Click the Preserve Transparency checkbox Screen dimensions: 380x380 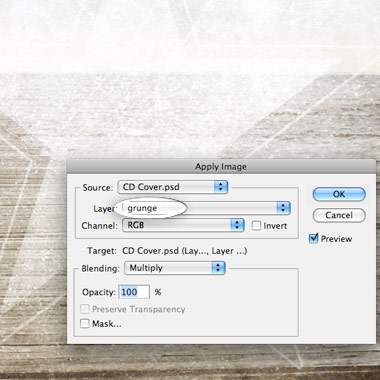85,309
